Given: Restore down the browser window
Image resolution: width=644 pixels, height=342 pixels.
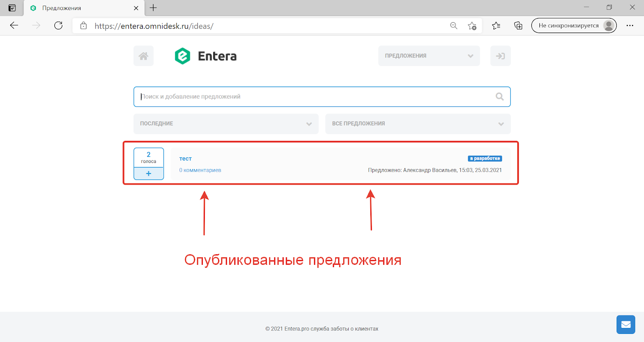Looking at the screenshot, I should click(x=609, y=7).
